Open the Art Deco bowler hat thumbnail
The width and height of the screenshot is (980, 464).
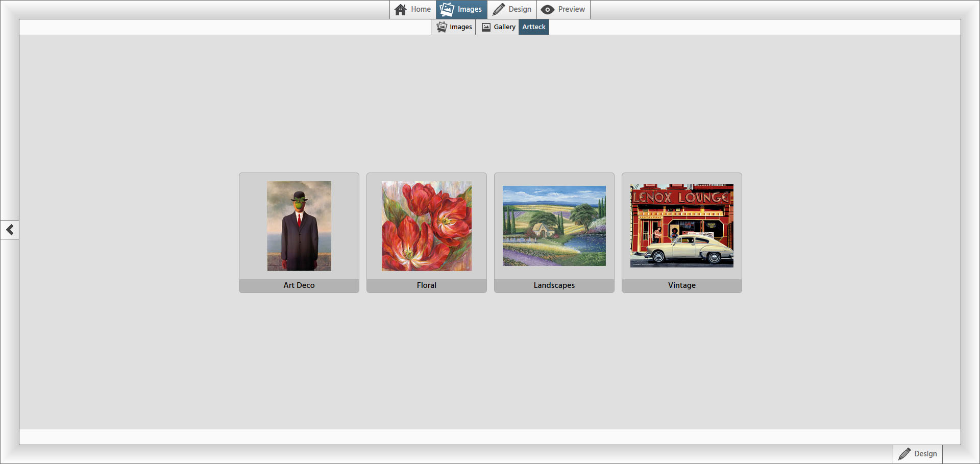[x=299, y=226]
